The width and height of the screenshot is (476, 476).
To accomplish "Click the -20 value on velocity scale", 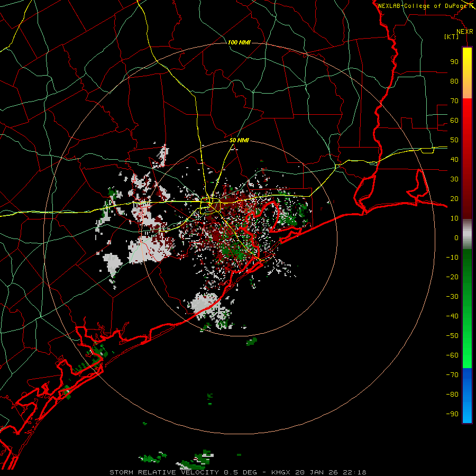I will click(452, 277).
